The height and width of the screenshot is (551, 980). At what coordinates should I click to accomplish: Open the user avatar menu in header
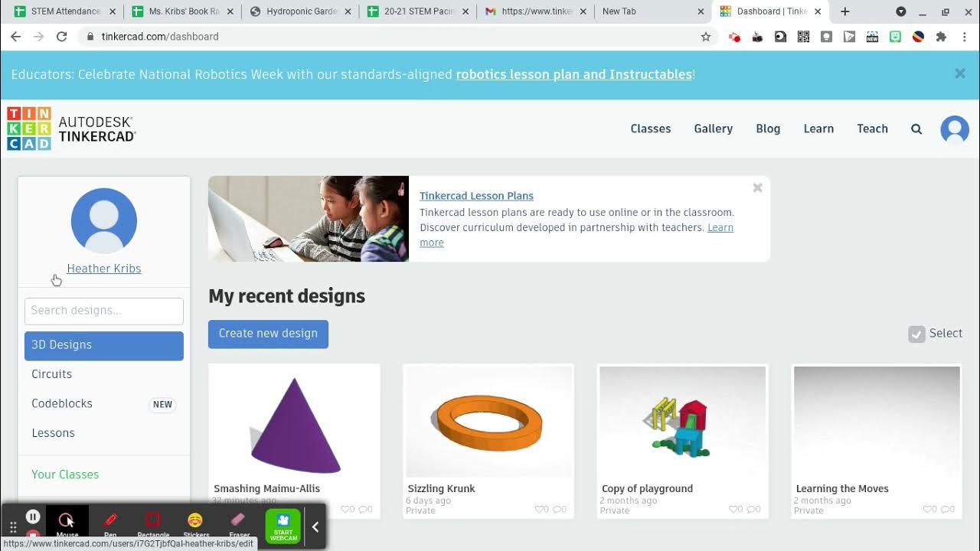click(955, 129)
